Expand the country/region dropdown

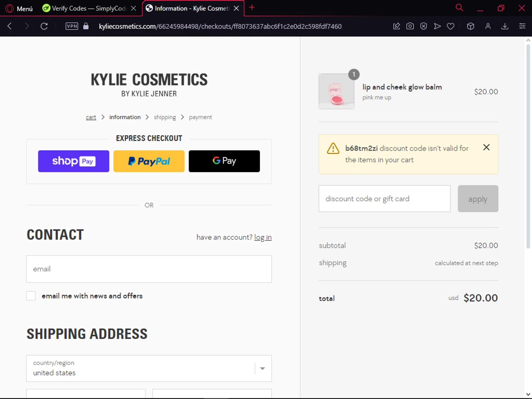click(149, 368)
